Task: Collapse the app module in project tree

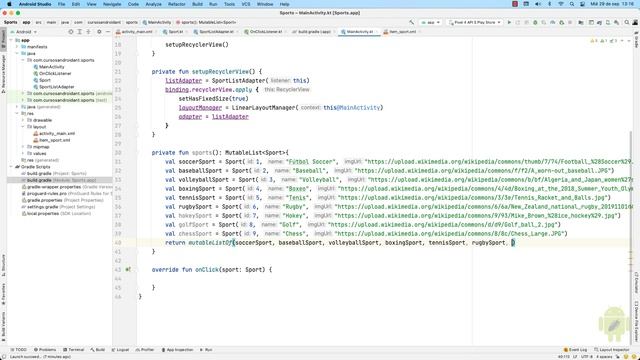Action: (12, 40)
